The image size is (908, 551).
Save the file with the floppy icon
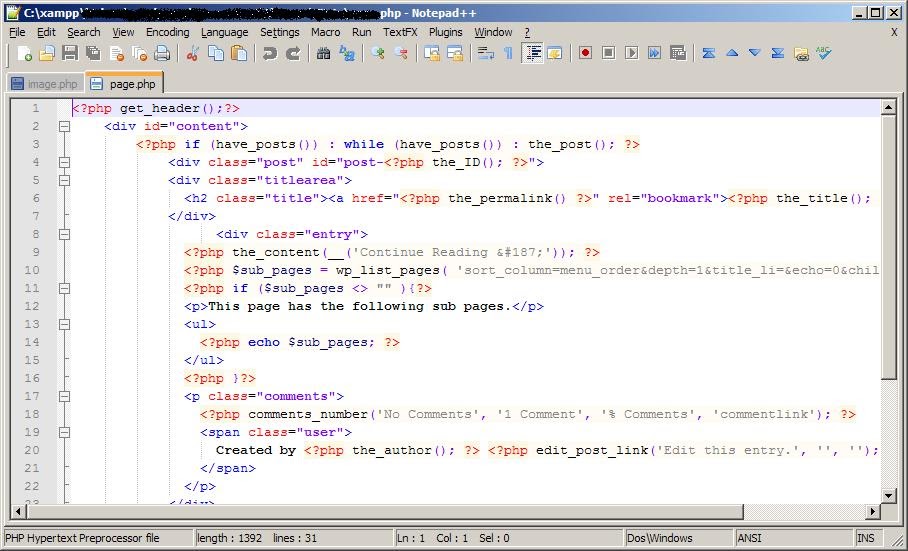pyautogui.click(x=70, y=53)
